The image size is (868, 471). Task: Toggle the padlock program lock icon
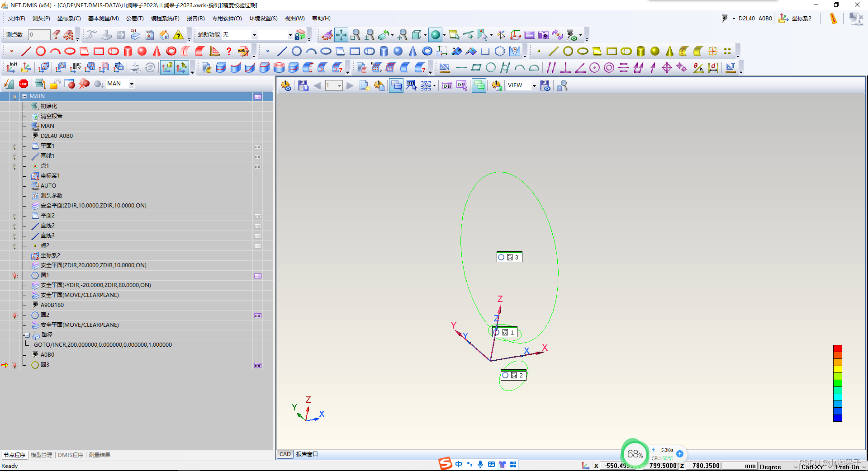(55, 84)
